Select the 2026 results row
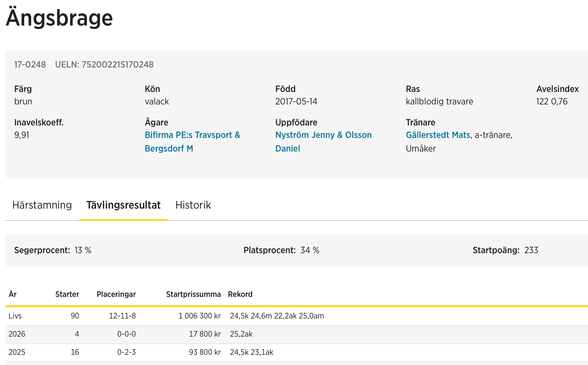The height and width of the screenshot is (365, 588). [17, 334]
